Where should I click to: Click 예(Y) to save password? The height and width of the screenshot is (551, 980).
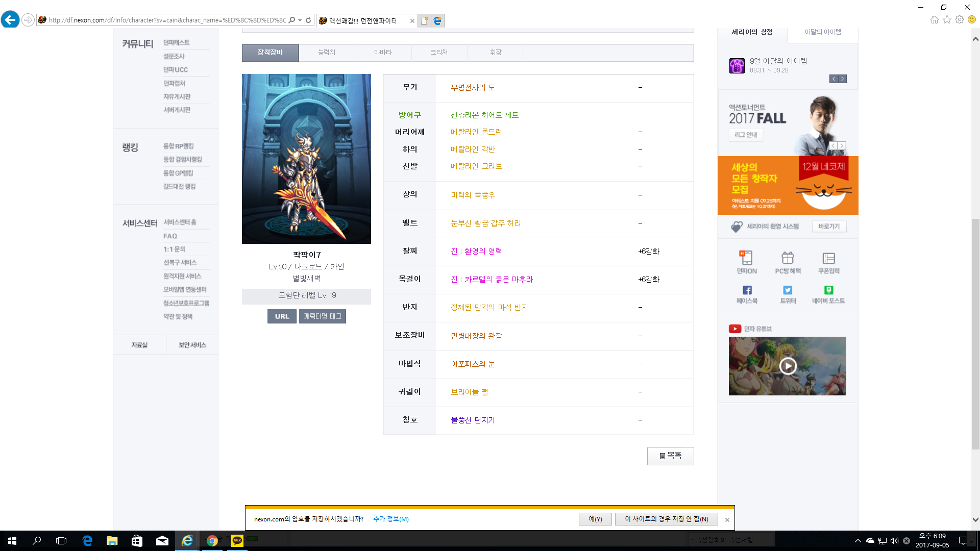595,519
